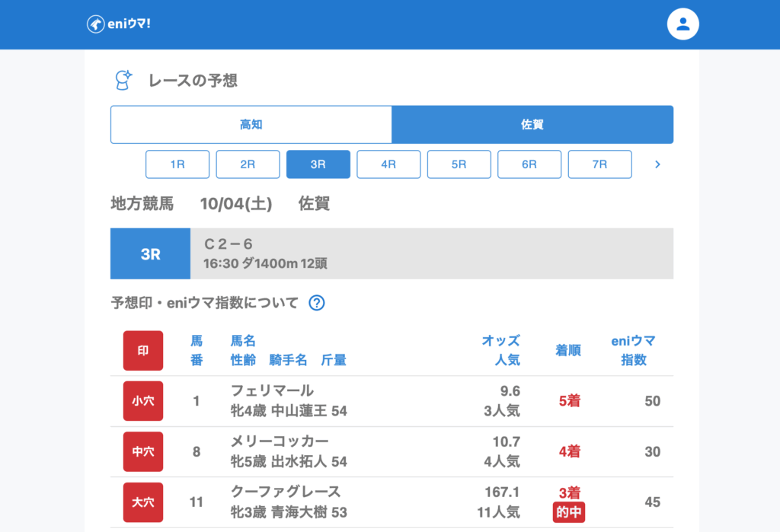The height and width of the screenshot is (532, 780).
Task: Click the eniウマ! logo in header
Action: tap(119, 24)
